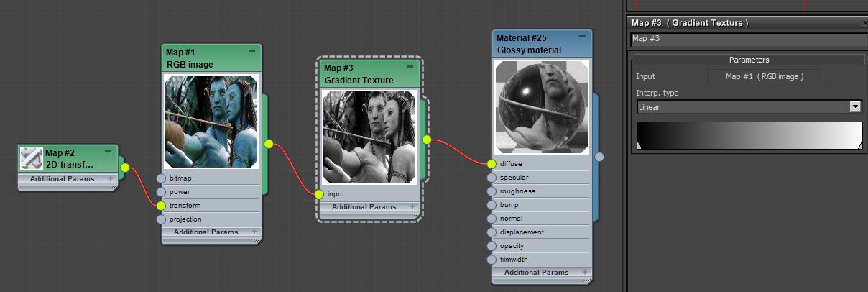Image resolution: width=868 pixels, height=292 pixels.
Task: Click the specular input socket on Glossy material
Action: click(491, 178)
